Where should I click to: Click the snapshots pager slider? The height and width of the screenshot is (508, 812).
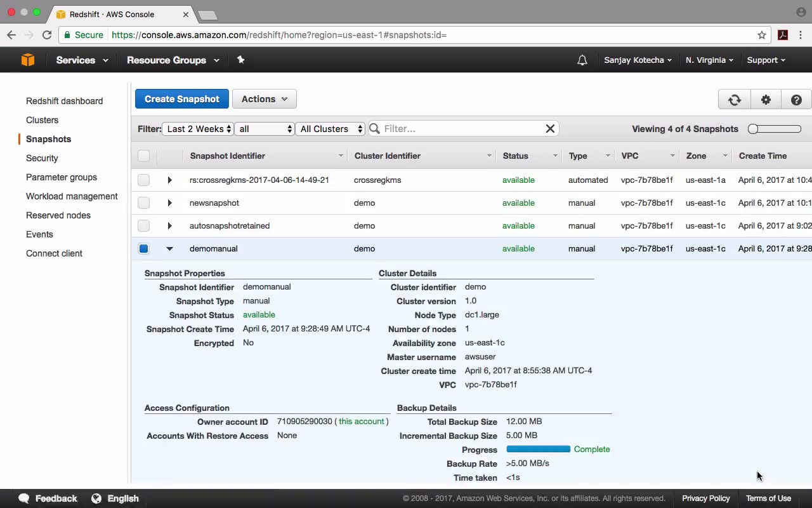(775, 129)
